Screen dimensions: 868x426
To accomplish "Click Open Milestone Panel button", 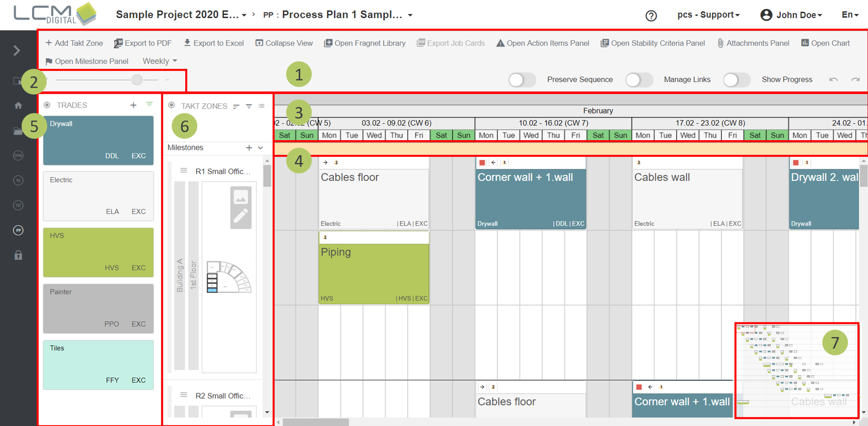I will tap(86, 61).
